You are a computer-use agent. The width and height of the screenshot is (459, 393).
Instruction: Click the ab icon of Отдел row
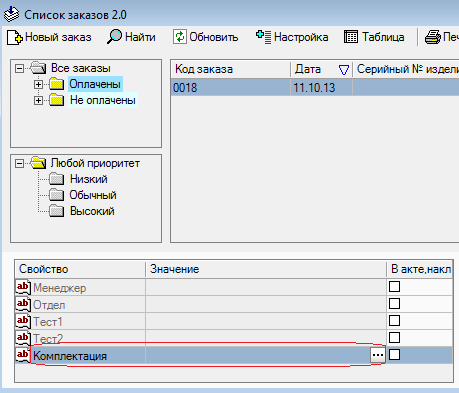(23, 304)
